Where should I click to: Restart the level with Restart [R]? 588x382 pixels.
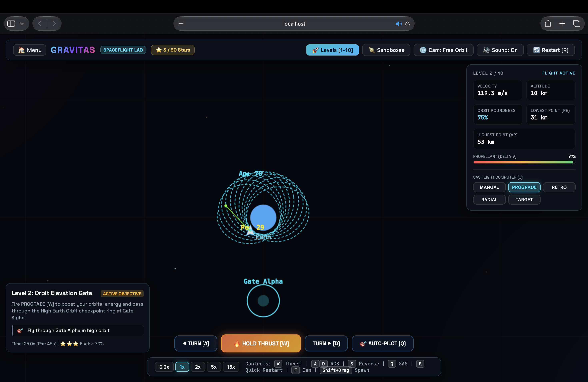coord(551,50)
